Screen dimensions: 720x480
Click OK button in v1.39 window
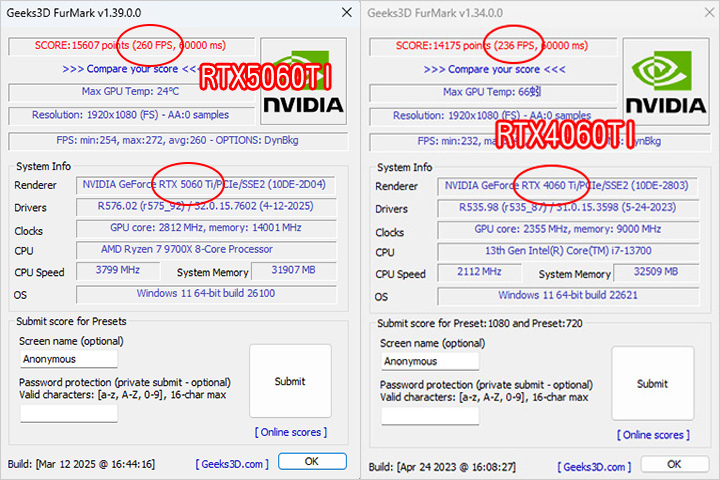pos(312,461)
